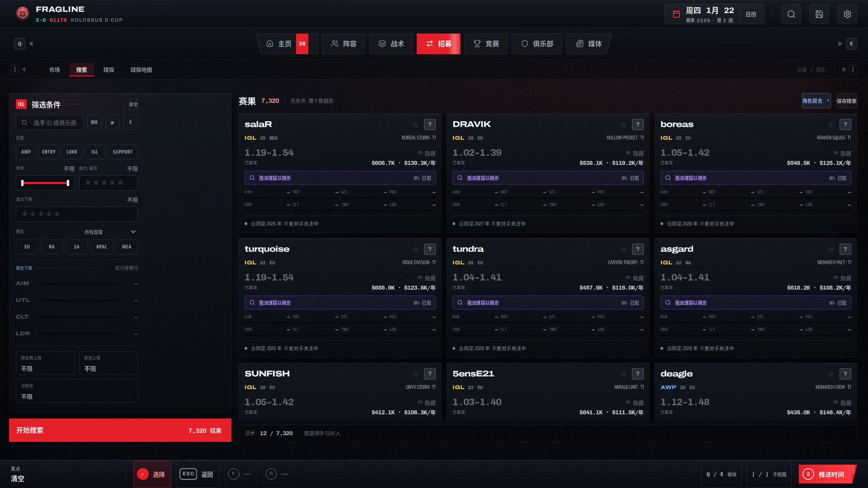The height and width of the screenshot is (488, 868).
Task: Favorite SUNFISH with the star icon
Action: (415, 374)
